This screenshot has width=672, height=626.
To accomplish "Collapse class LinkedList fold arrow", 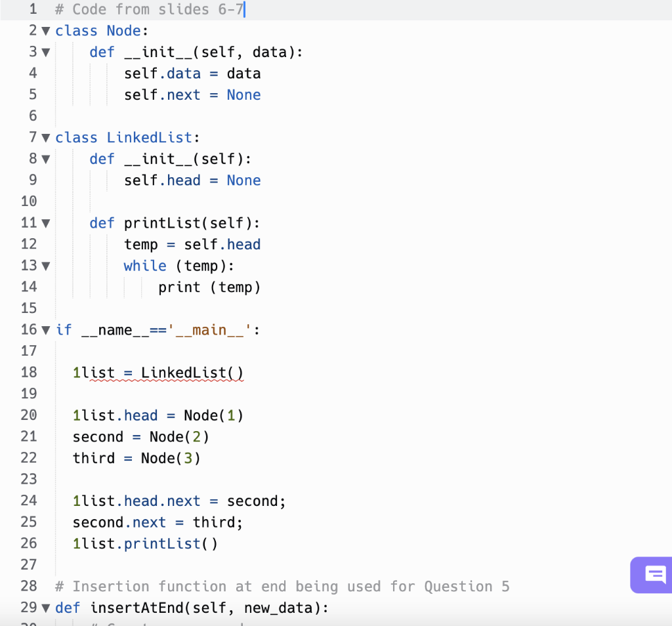I will coord(46,138).
